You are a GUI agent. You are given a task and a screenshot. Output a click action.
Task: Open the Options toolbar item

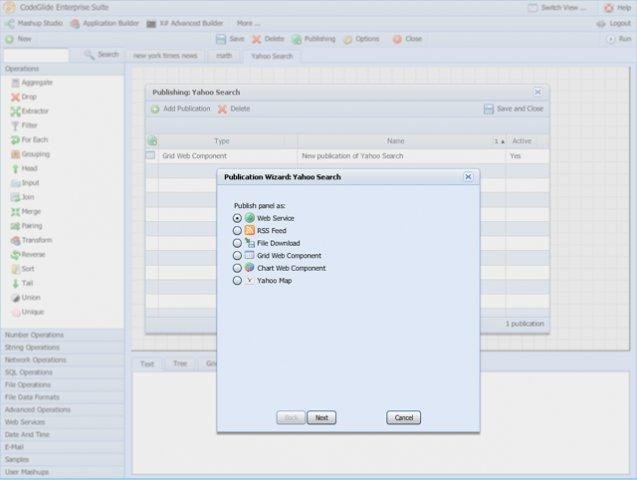pos(361,39)
